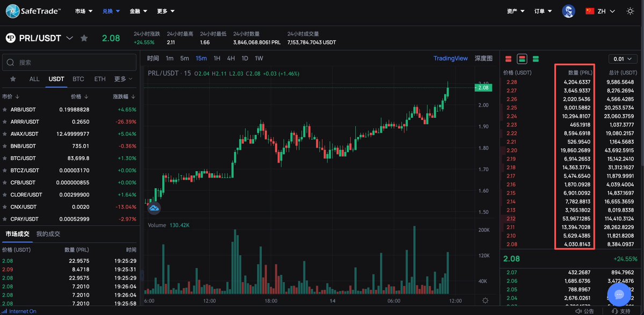Viewport: 644px width, 315px height.
Task: Open the user profile avatar
Action: 568,11
